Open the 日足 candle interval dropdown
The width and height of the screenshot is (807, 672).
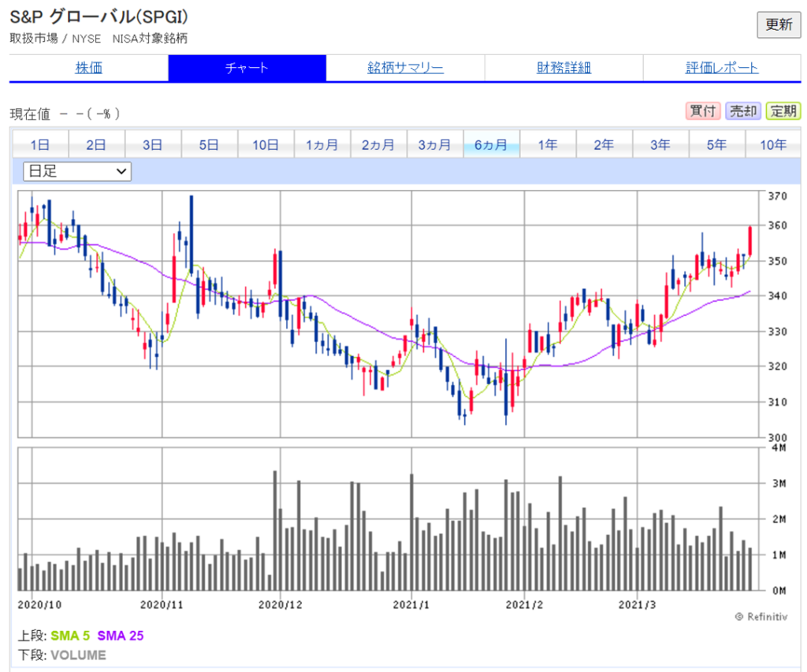click(x=77, y=171)
